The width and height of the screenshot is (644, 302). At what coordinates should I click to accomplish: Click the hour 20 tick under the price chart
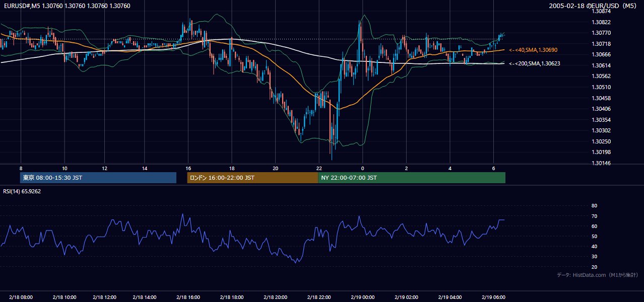(275, 168)
